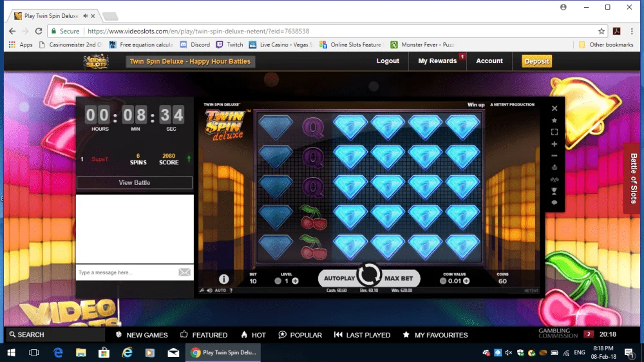Click the crossed flags battle icon
This screenshot has width=644, height=362.
click(x=554, y=180)
